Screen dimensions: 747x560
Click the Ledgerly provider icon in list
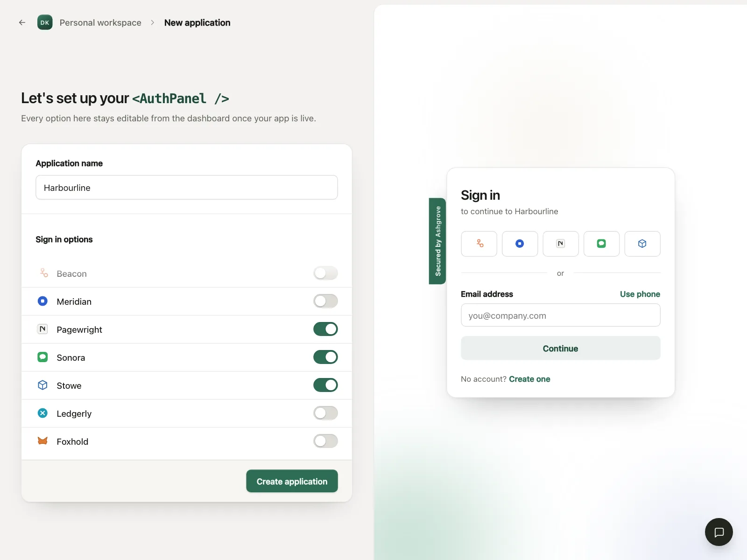[x=42, y=413]
